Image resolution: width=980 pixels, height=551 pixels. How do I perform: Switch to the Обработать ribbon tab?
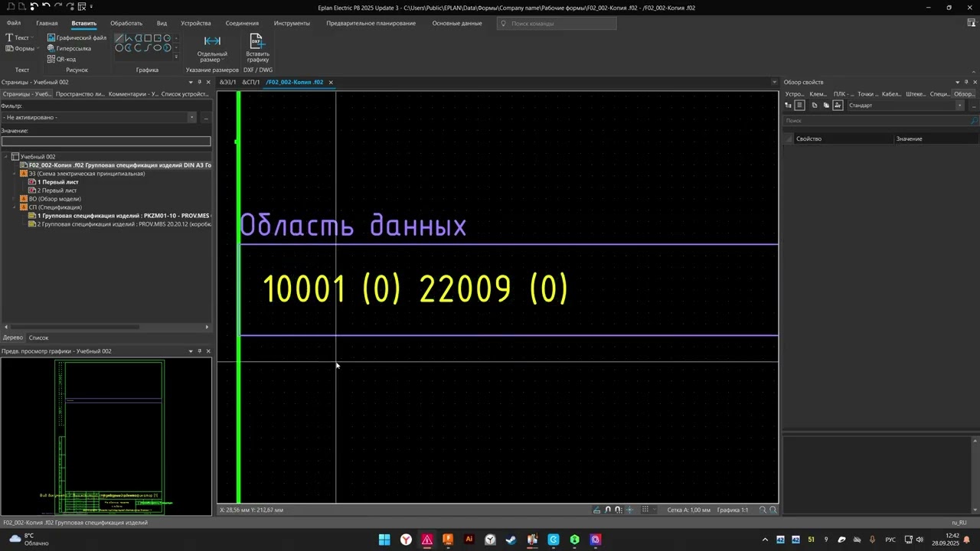point(126,23)
